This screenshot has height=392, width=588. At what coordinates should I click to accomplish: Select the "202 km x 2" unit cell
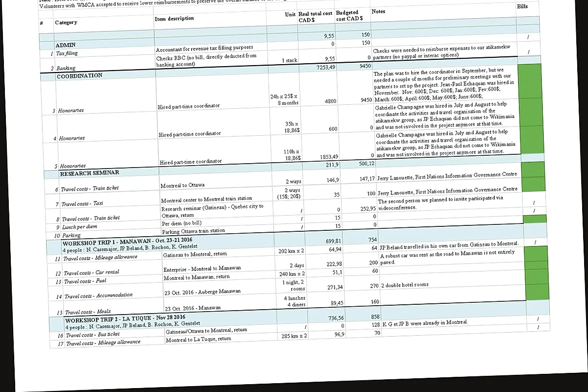click(x=292, y=251)
